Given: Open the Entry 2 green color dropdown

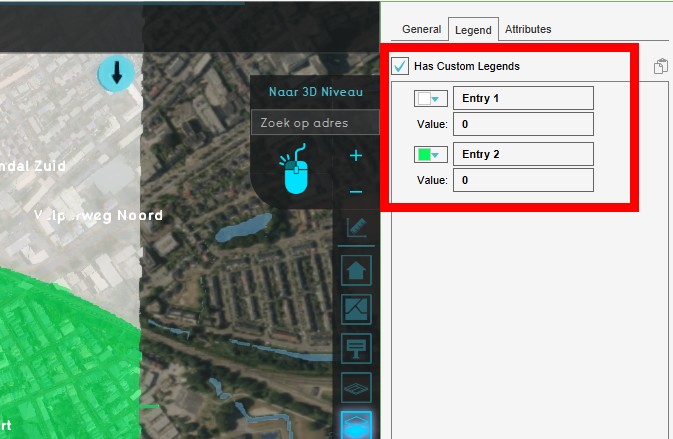Looking at the screenshot, I should click(x=430, y=155).
